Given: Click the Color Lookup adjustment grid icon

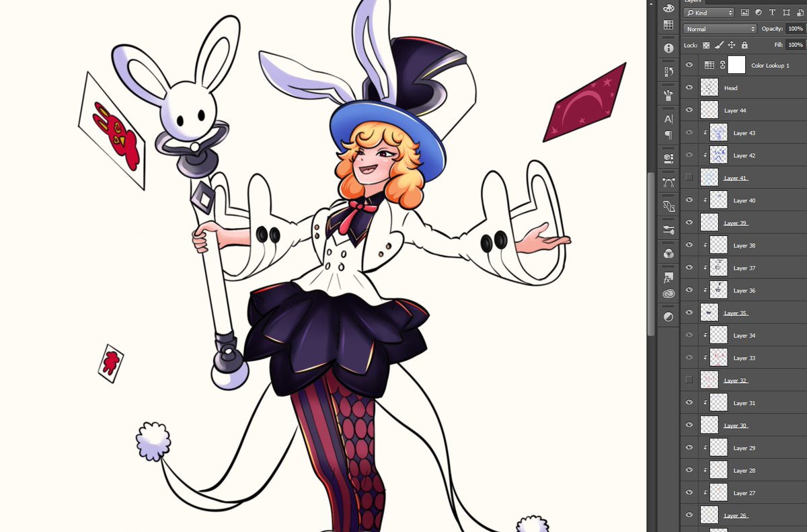Looking at the screenshot, I should click(709, 65).
